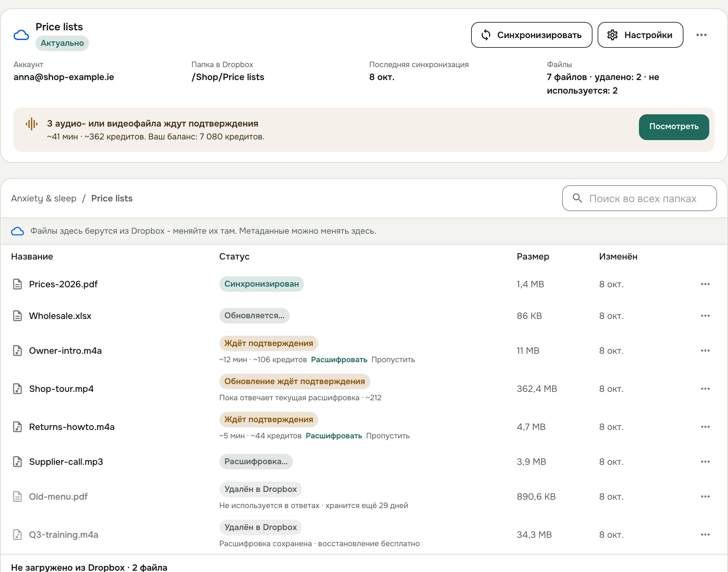
Task: Sort by the Название column header
Action: 32,257
